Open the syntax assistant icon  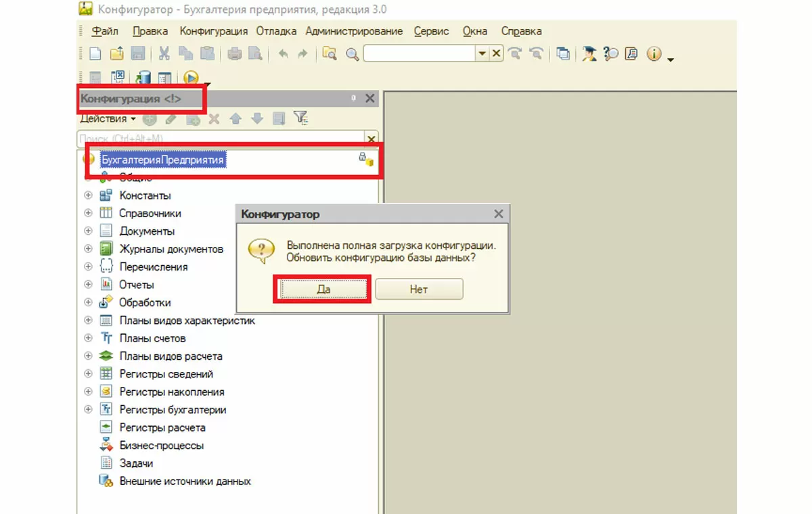(x=589, y=54)
